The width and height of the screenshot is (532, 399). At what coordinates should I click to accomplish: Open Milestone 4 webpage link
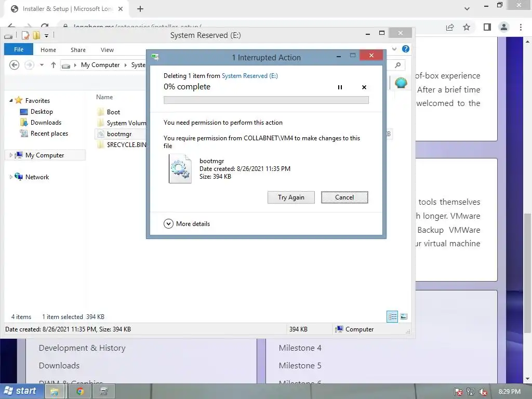(300, 348)
